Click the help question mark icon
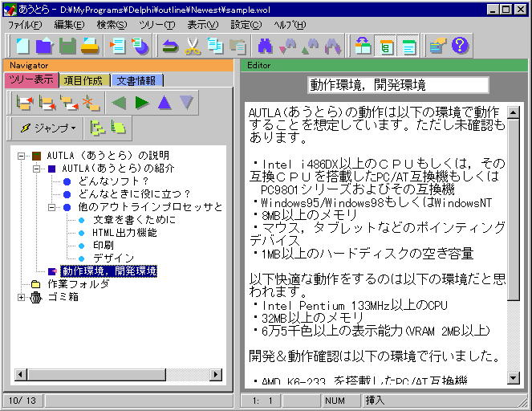This screenshot has width=532, height=411. [460, 45]
